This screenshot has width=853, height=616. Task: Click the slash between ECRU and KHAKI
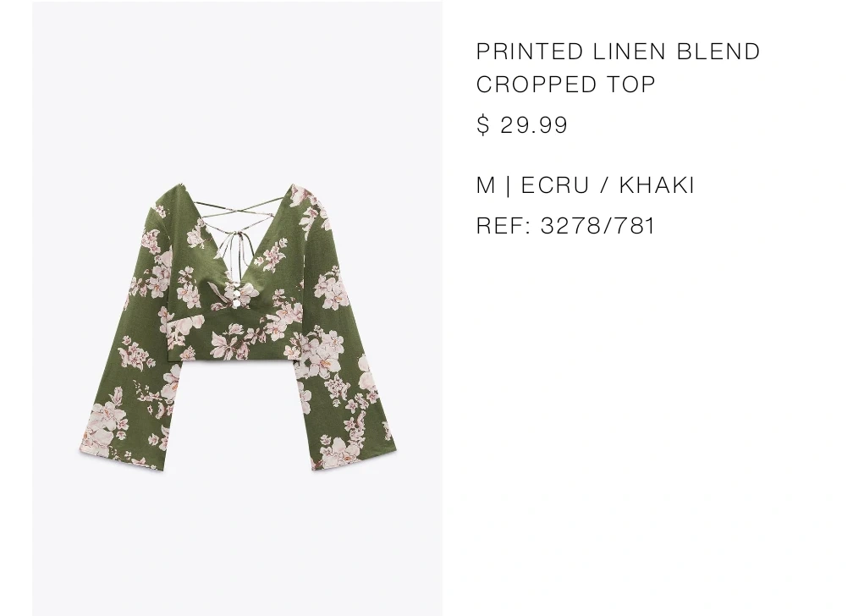[604, 185]
